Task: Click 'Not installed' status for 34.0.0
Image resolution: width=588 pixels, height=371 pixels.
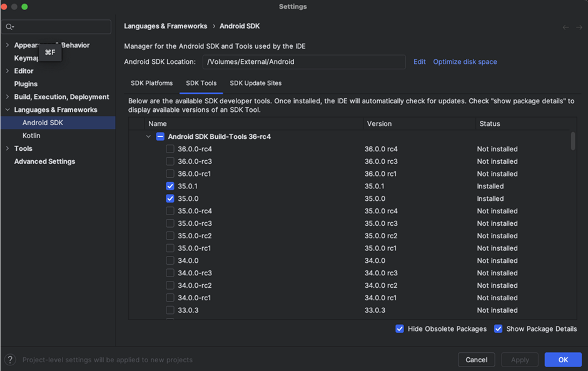Action: [x=497, y=260]
